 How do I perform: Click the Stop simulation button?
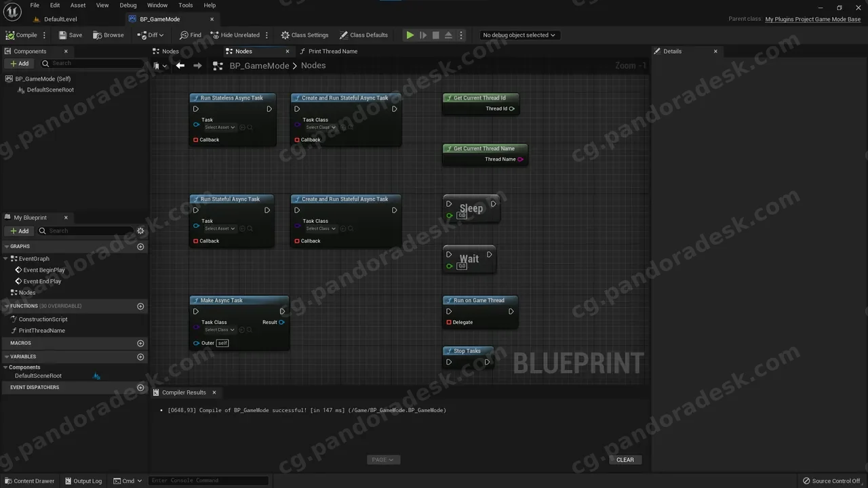(436, 35)
